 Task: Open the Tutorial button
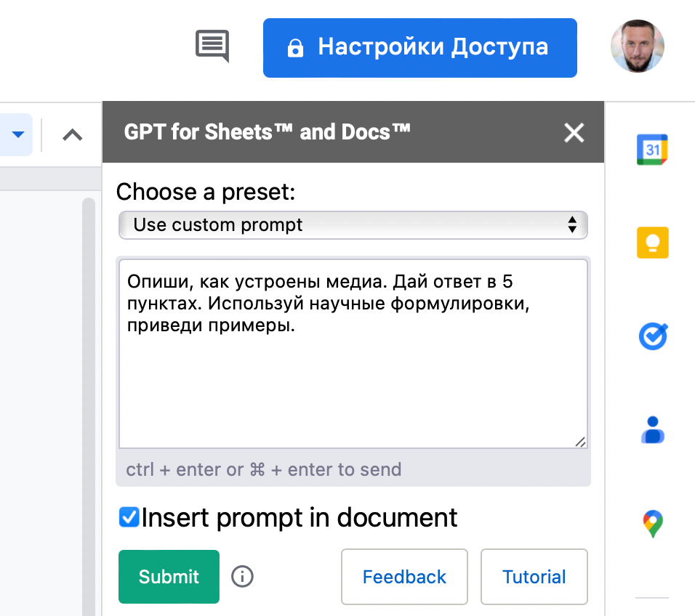(x=534, y=577)
